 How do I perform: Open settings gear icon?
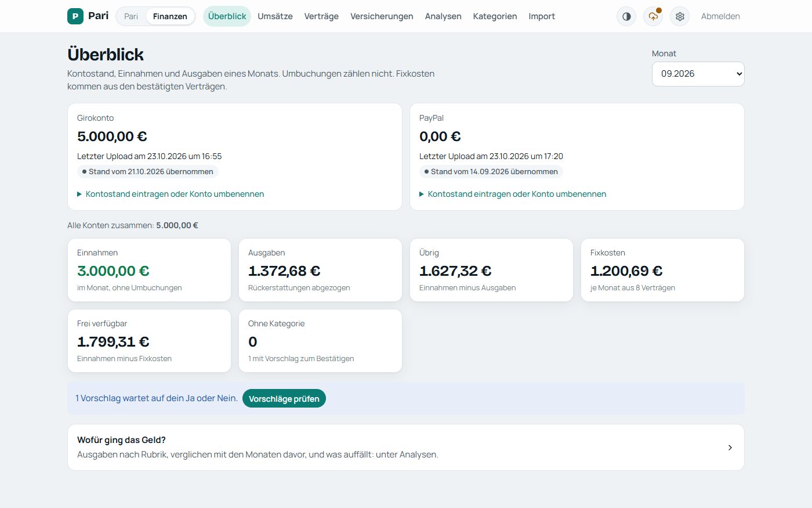[x=680, y=16]
